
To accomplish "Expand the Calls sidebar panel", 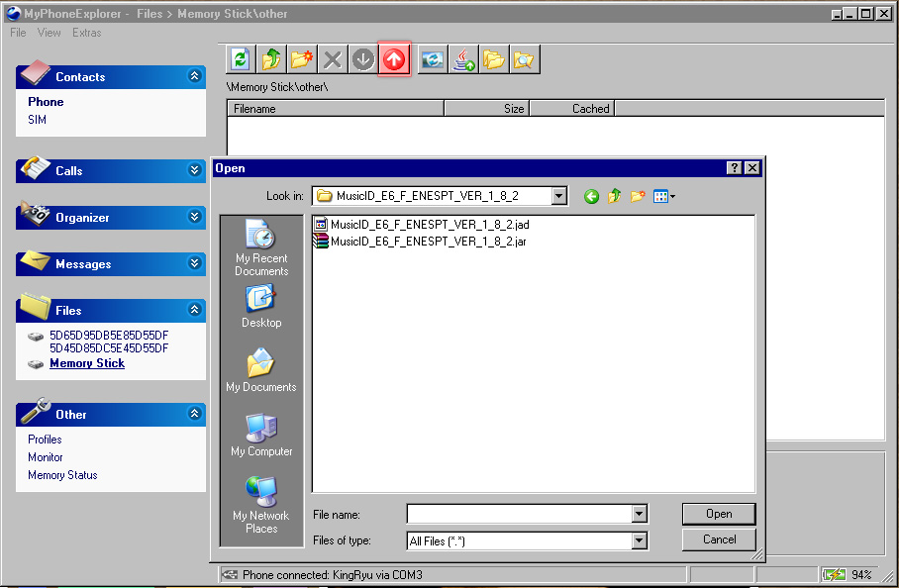I will (194, 170).
